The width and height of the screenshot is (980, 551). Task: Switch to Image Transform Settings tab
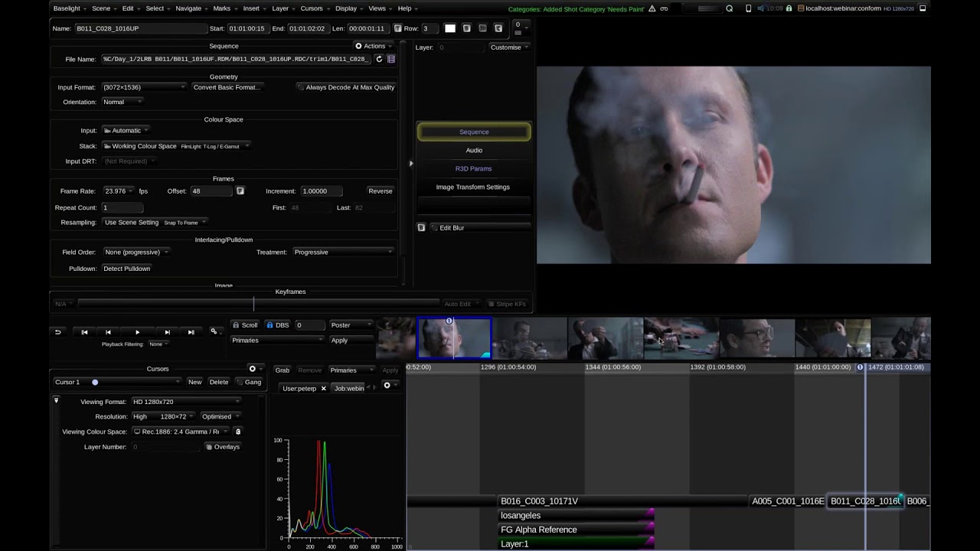(473, 187)
